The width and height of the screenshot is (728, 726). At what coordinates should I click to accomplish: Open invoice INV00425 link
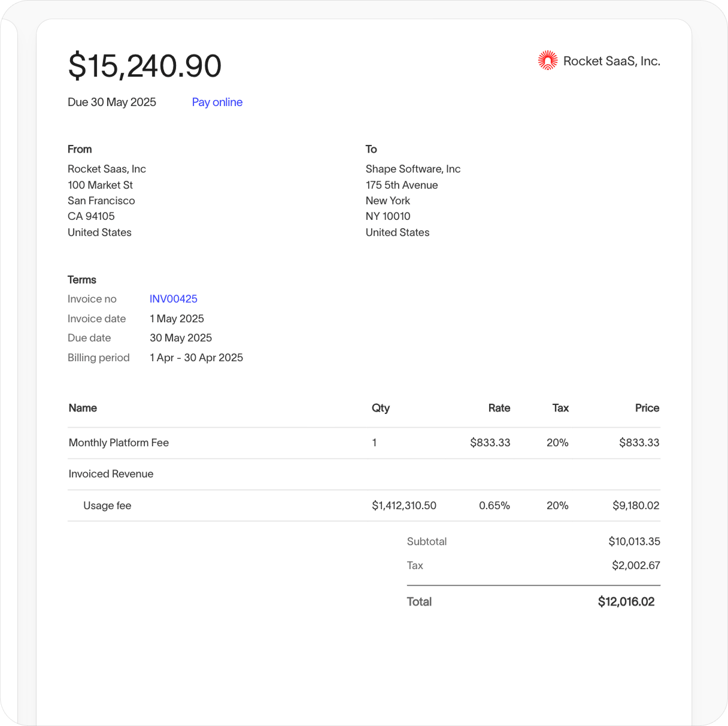click(174, 298)
